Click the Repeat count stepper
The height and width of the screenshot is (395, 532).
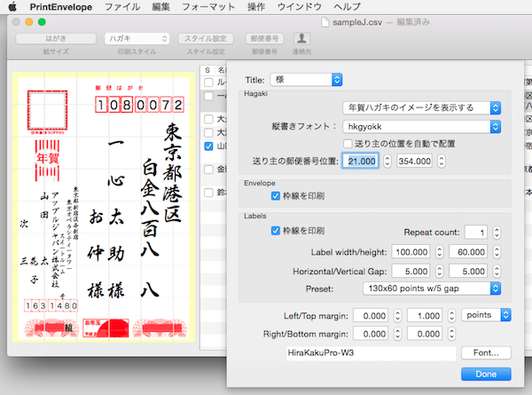[x=497, y=233]
